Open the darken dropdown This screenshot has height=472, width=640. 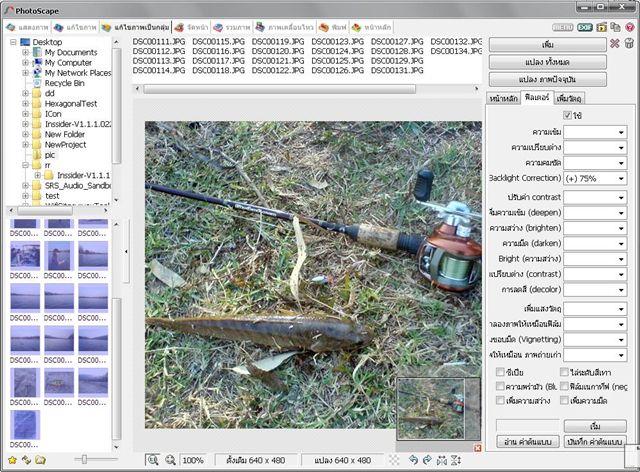pyautogui.click(x=595, y=243)
